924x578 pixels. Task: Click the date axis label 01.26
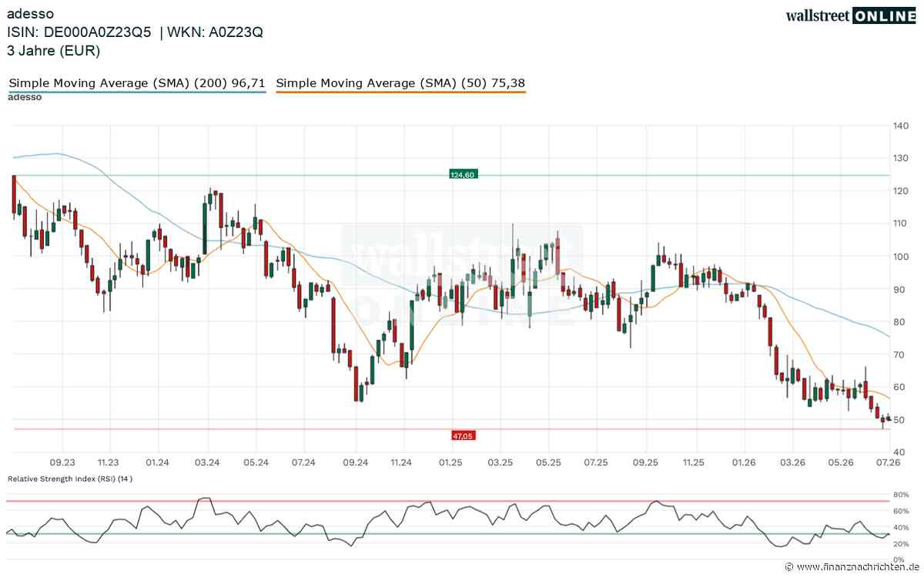(743, 462)
